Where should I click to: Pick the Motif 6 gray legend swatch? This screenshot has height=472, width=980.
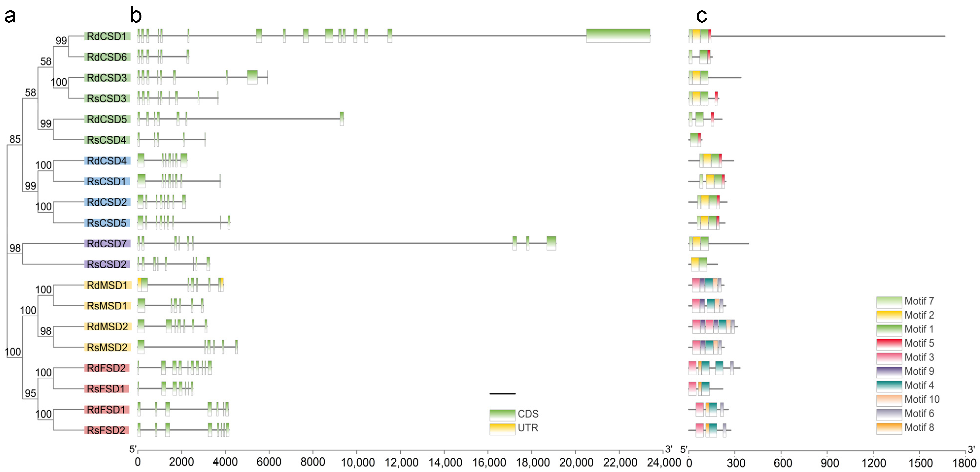[x=889, y=414]
